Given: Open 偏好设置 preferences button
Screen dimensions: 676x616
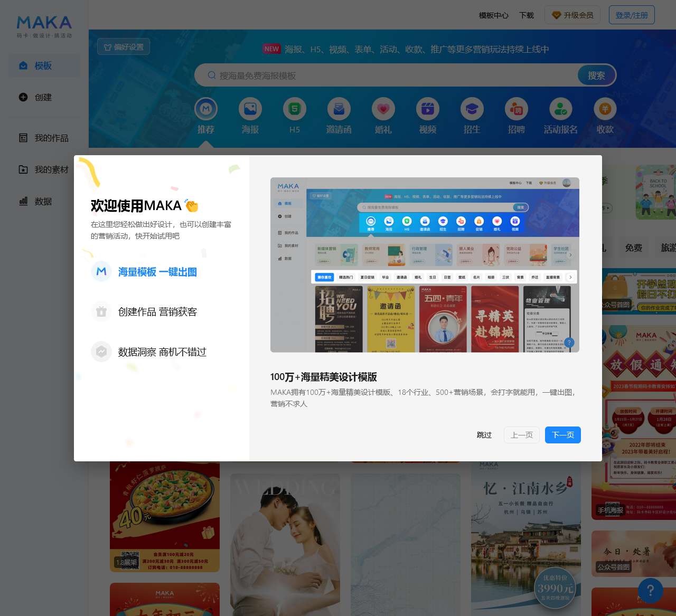Looking at the screenshot, I should [x=124, y=47].
